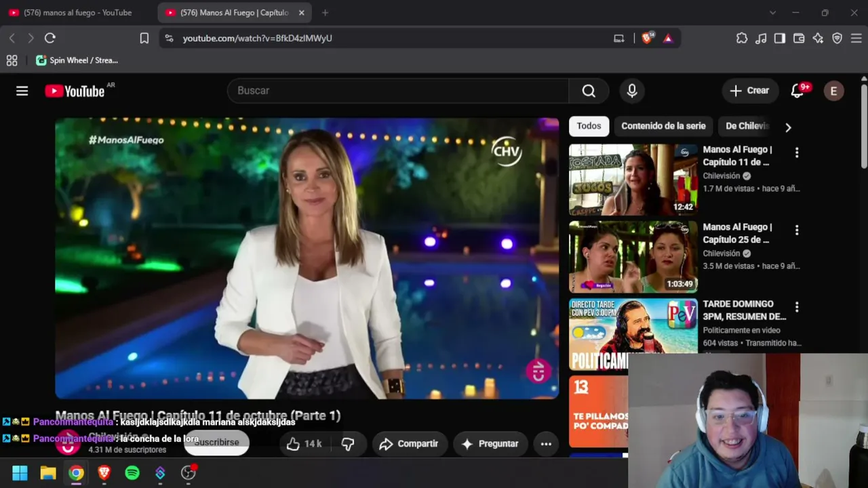Screen dimensions: 868x488
Task: Click the magnifier search button
Action: [x=589, y=91]
